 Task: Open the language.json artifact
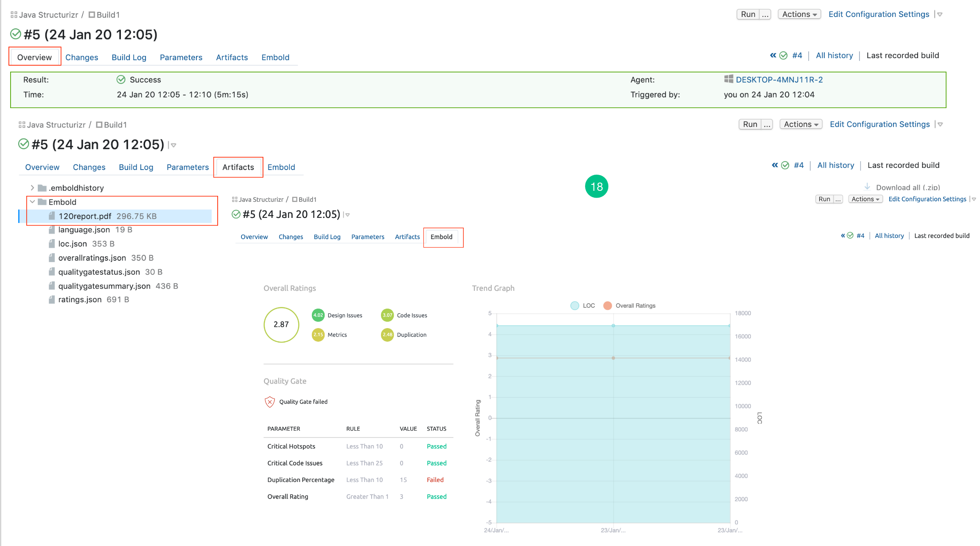(x=84, y=230)
